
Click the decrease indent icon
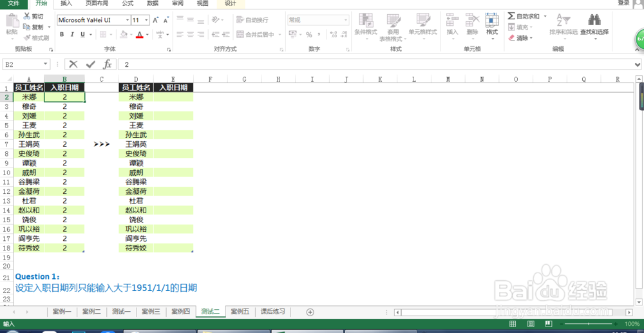pos(214,35)
